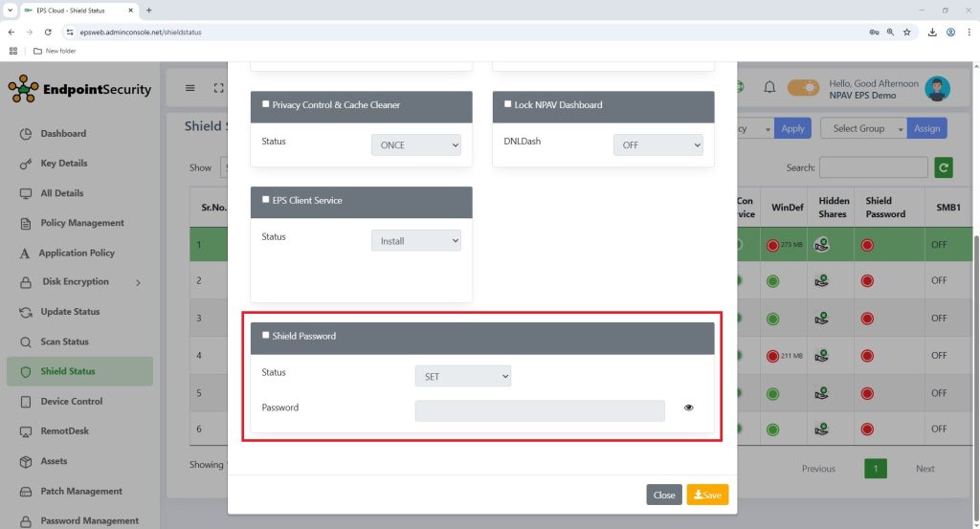Viewport: 980px width, 529px height.
Task: Click red Shield Password status in row 2
Action: pyautogui.click(x=867, y=280)
